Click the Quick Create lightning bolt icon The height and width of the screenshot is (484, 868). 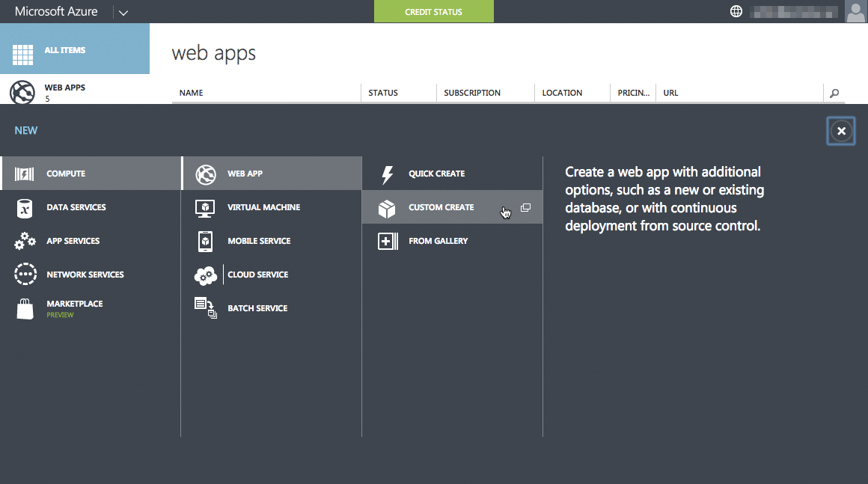pos(388,175)
